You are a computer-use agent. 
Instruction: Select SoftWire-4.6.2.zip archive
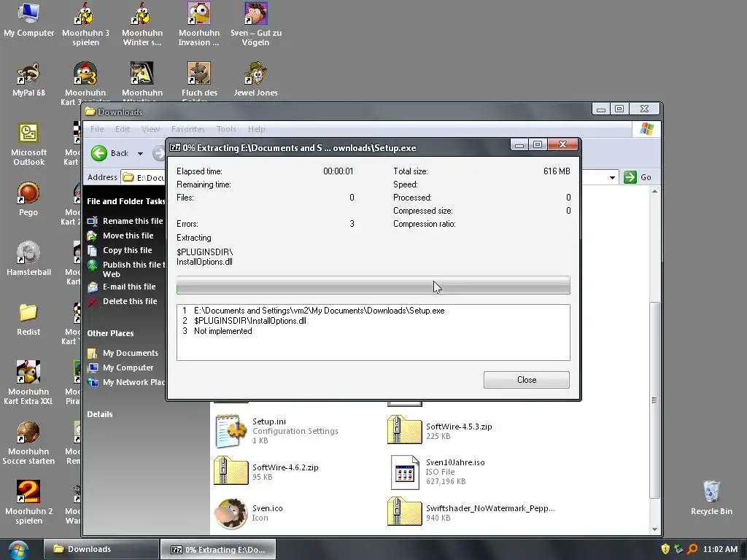(266, 472)
